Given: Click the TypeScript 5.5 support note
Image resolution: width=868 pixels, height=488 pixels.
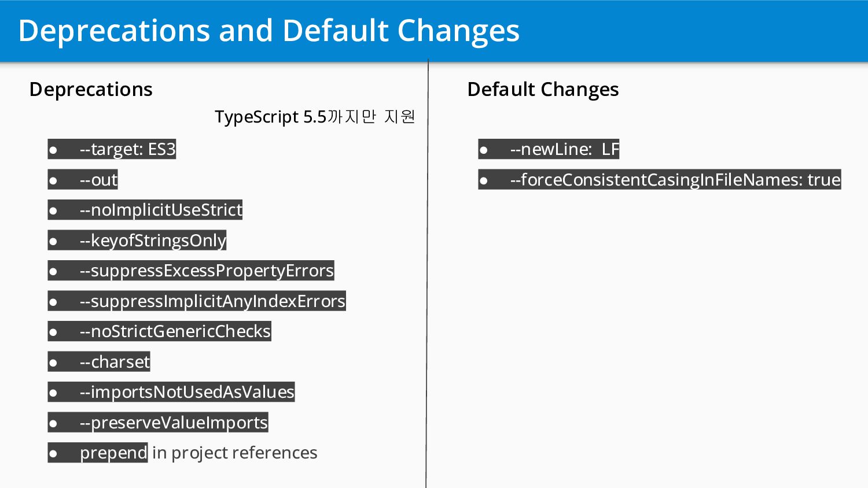Looking at the screenshot, I should 315,117.
